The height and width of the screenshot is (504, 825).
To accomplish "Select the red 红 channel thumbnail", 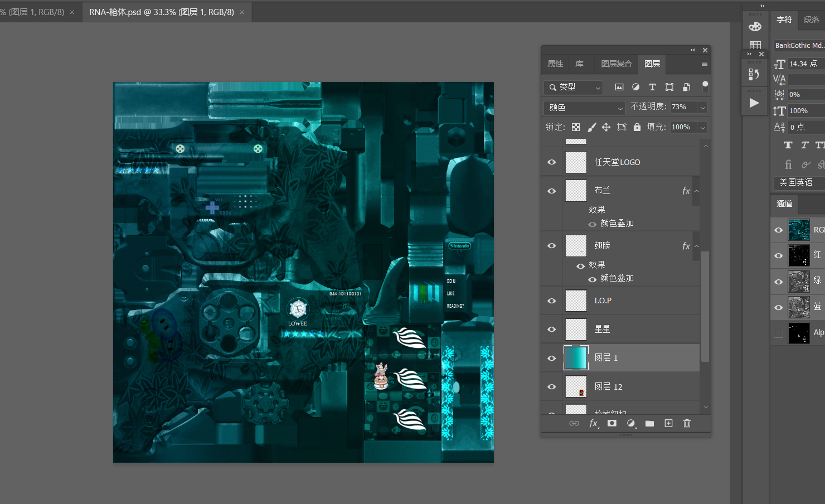I will tap(799, 255).
